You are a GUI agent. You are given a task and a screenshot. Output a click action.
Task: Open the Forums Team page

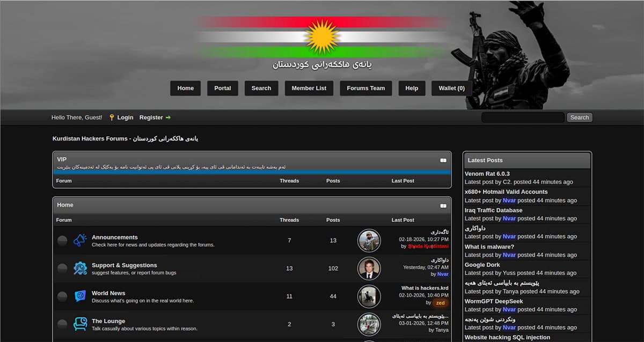pos(365,88)
